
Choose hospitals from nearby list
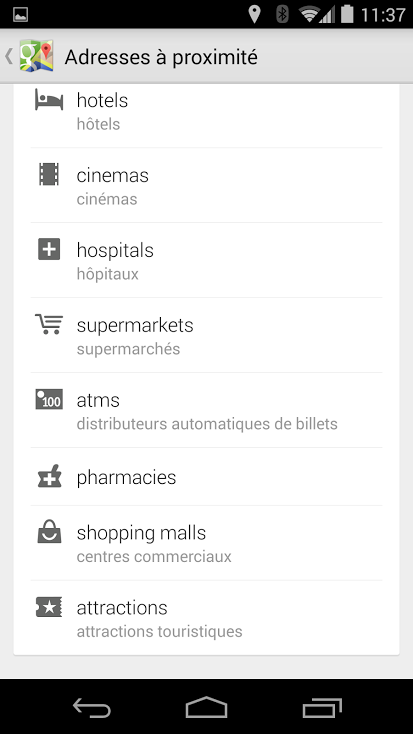[206, 260]
